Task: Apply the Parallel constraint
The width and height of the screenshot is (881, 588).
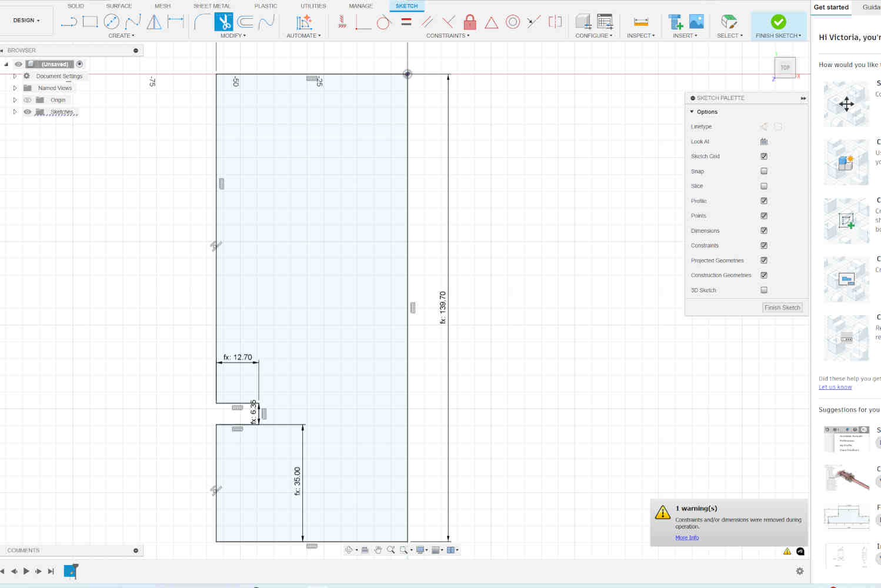Action: [x=428, y=22]
